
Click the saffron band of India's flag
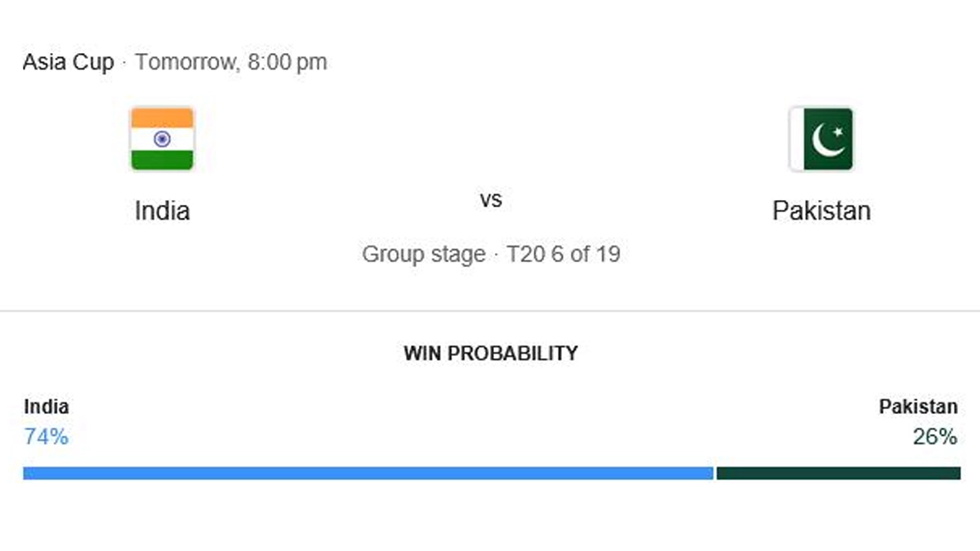pyautogui.click(x=162, y=118)
